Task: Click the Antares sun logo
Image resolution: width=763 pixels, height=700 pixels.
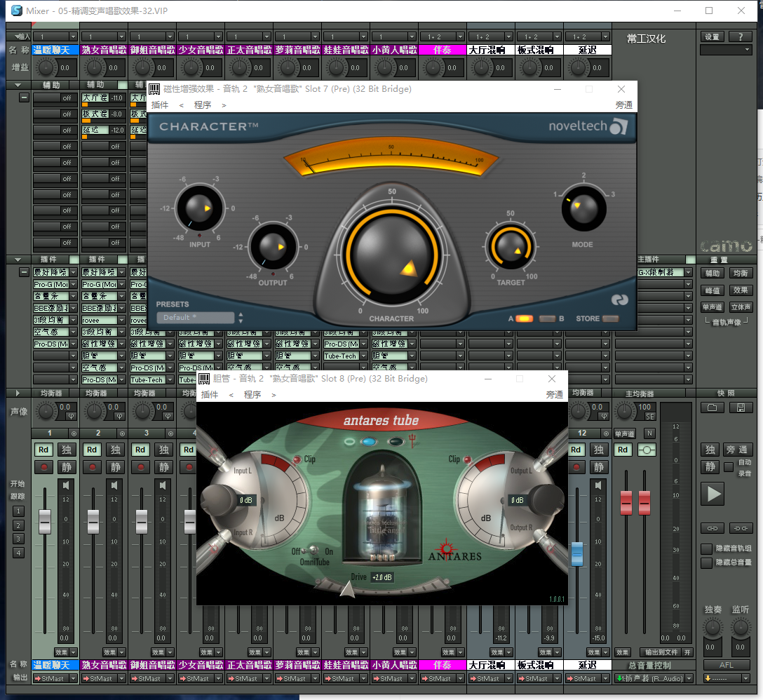Action: (x=446, y=548)
